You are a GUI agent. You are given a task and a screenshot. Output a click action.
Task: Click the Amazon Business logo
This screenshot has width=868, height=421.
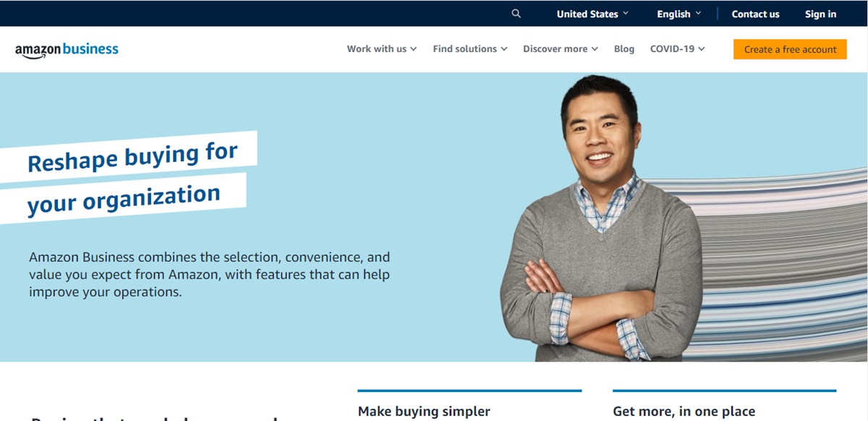click(x=67, y=50)
